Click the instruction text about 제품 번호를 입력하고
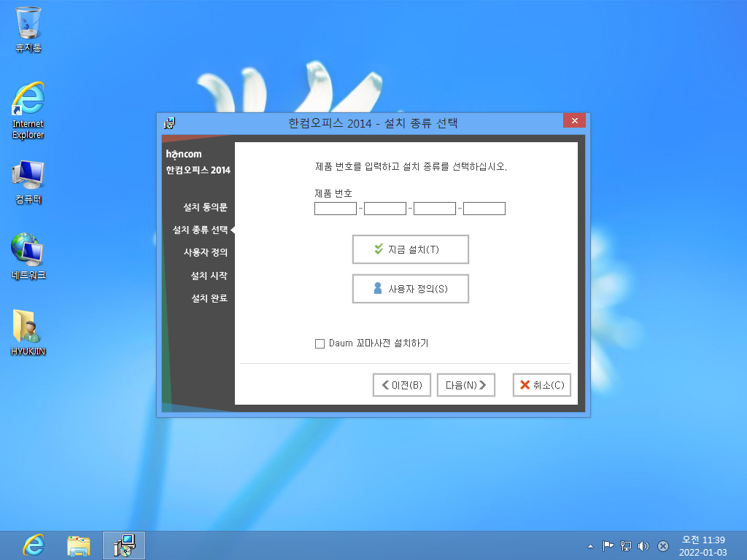Image resolution: width=747 pixels, height=560 pixels. pos(411,167)
